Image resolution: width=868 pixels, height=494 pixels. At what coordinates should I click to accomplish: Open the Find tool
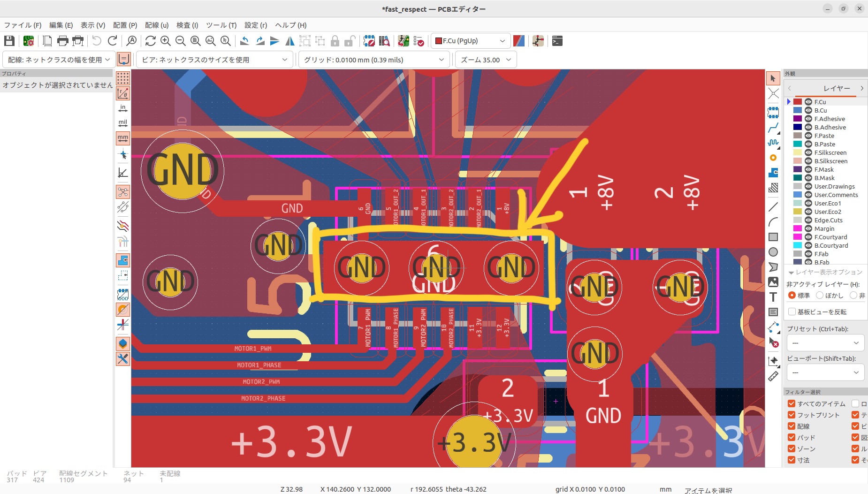132,41
